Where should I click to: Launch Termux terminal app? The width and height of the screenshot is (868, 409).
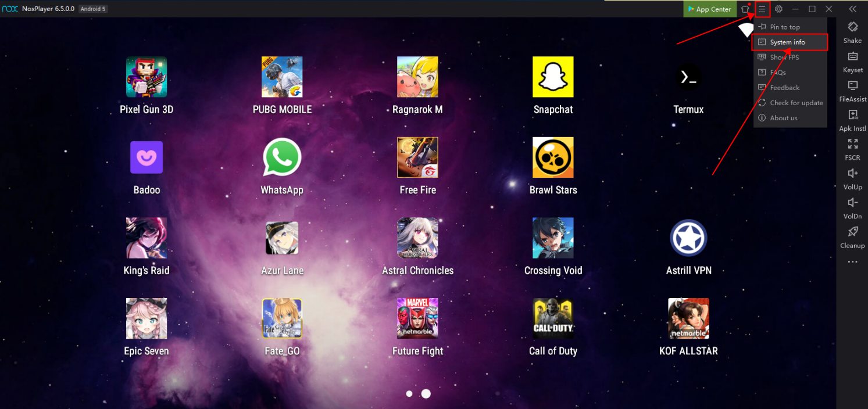(688, 77)
